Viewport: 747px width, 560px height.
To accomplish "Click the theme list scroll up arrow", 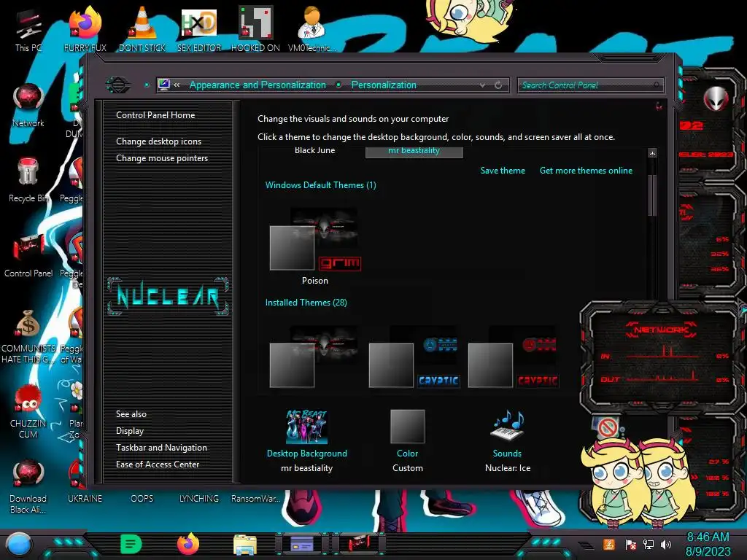I will (652, 153).
